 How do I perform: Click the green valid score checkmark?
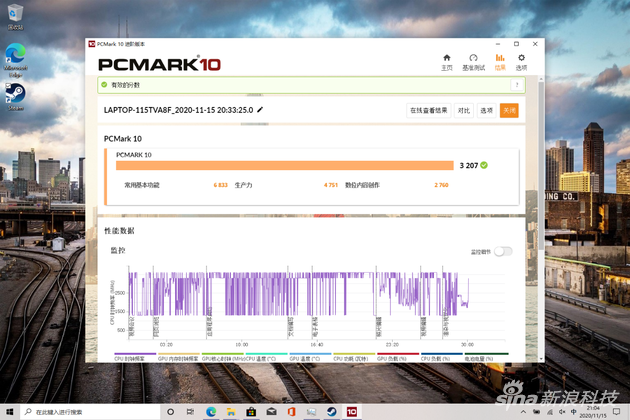484,165
